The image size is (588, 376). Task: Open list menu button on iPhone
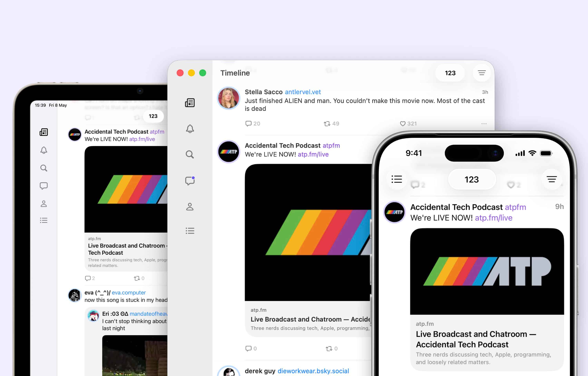(x=397, y=179)
